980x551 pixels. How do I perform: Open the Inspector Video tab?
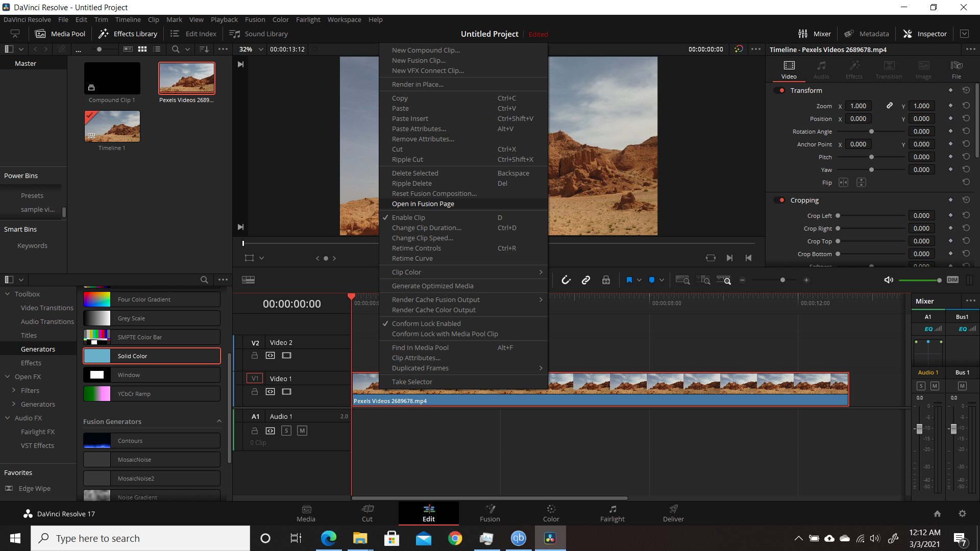click(x=789, y=70)
